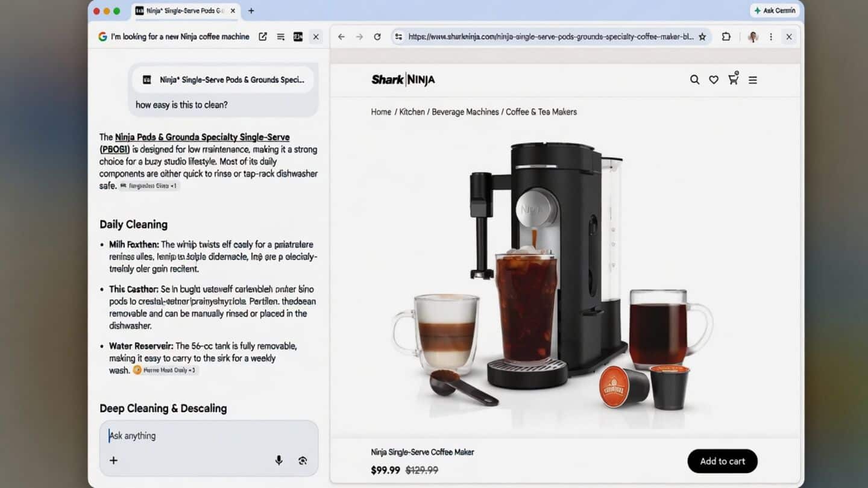Open the Ninja Pods & Grounds Specialty link
The width and height of the screenshot is (868, 488).
point(195,143)
